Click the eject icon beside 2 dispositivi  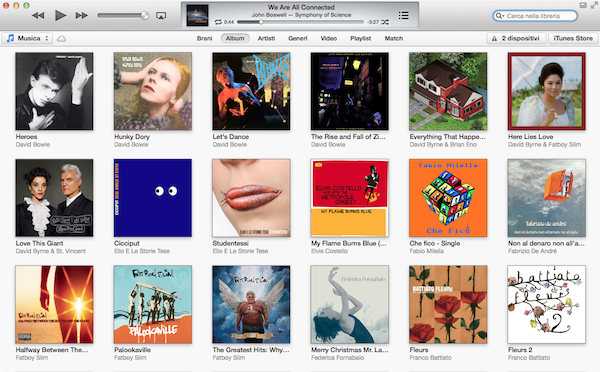click(x=494, y=38)
